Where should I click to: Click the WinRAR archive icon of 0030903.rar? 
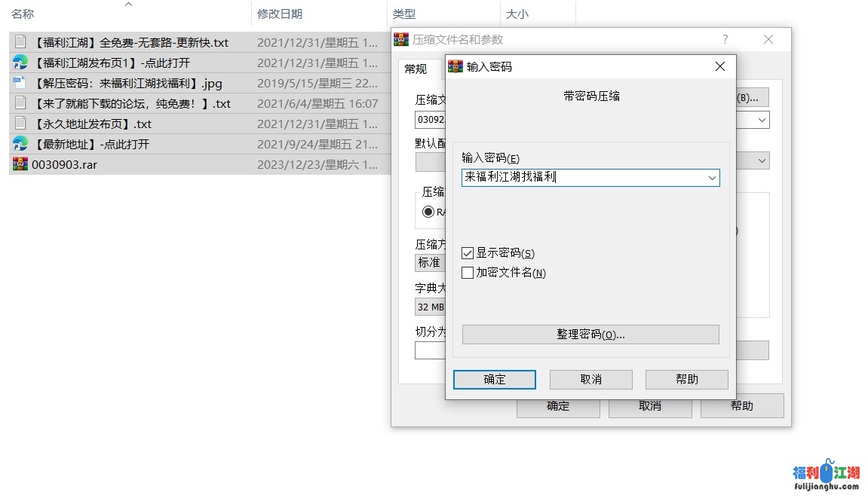[x=20, y=163]
